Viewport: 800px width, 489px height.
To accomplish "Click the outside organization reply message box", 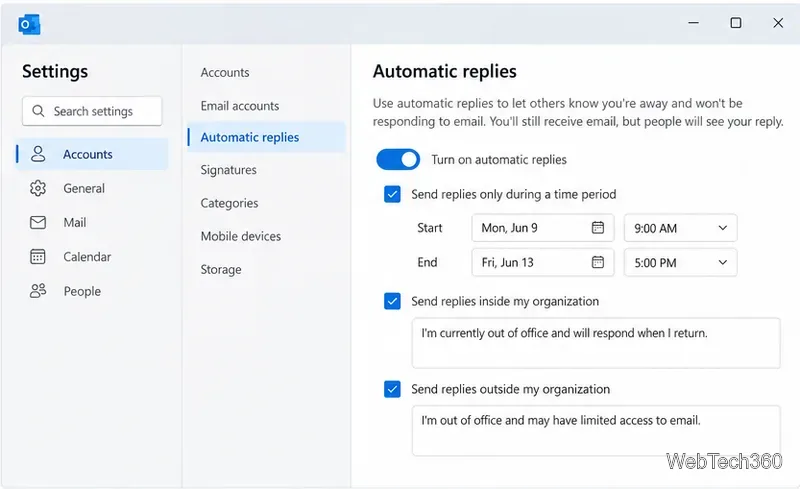I will [x=596, y=430].
